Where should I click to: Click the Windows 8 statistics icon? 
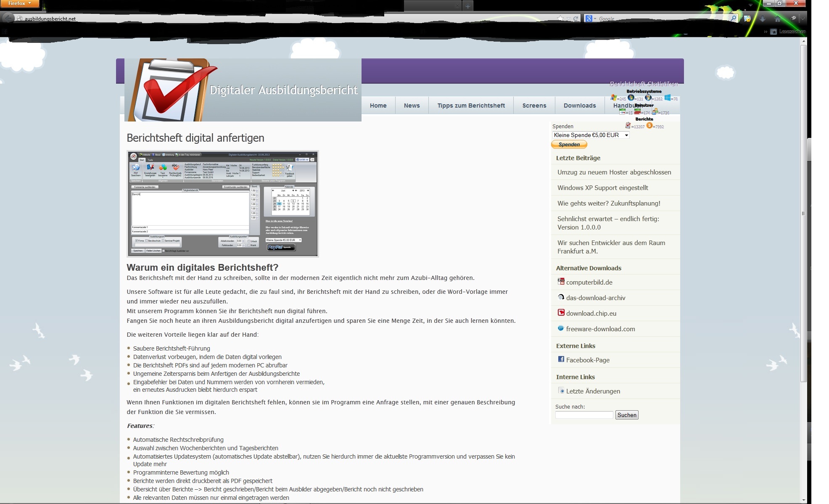pyautogui.click(x=668, y=98)
